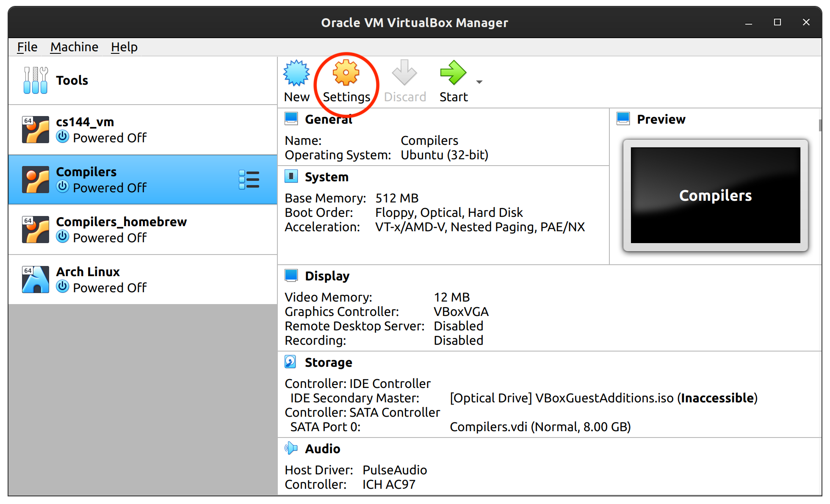Open the Help menu
This screenshot has width=830, height=504.
coord(124,47)
